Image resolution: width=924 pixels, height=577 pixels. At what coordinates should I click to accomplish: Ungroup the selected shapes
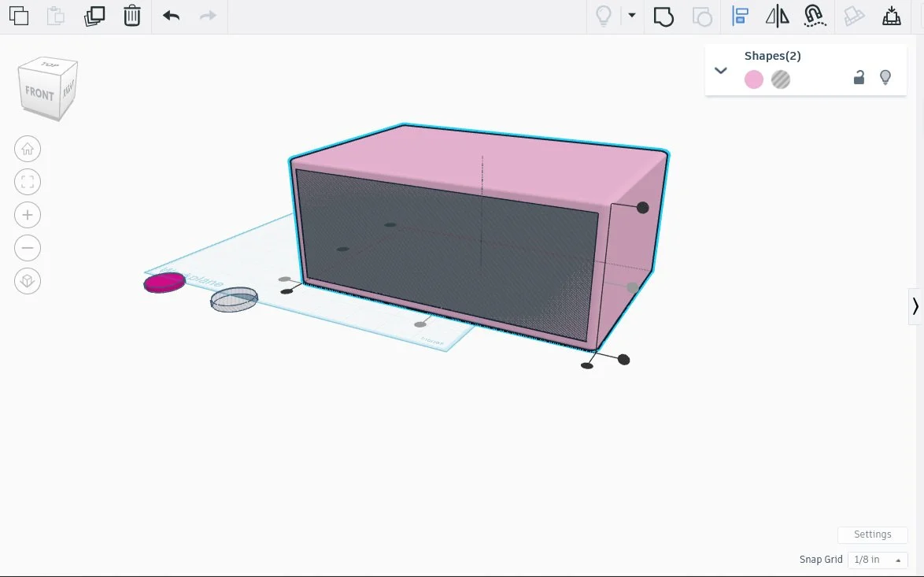click(x=702, y=17)
